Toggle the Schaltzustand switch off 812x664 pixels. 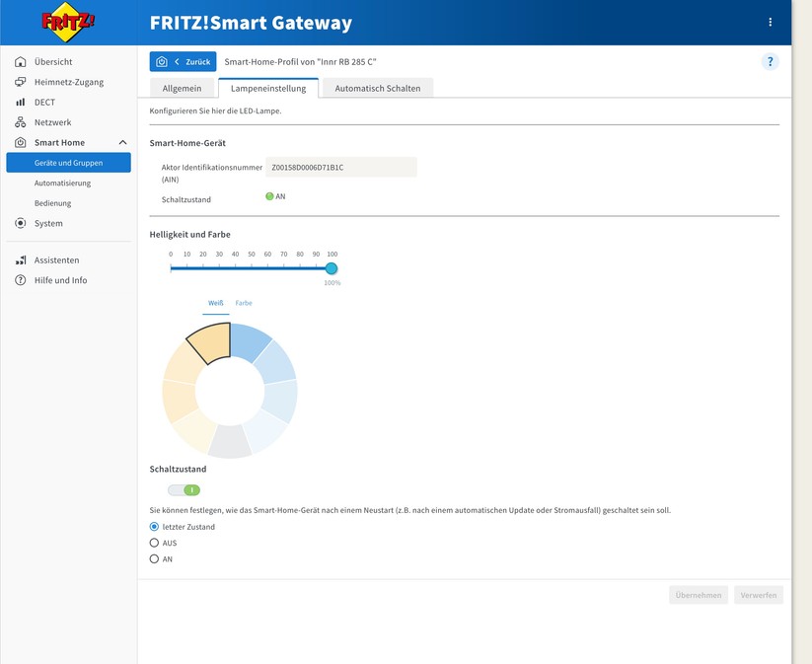(179, 489)
